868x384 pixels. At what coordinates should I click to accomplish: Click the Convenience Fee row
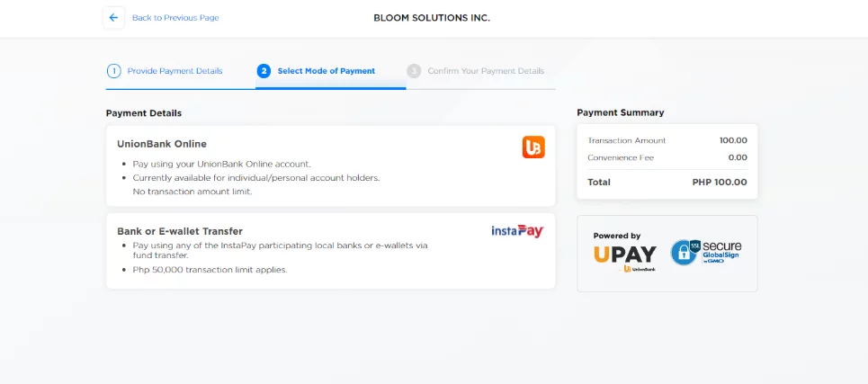click(667, 157)
